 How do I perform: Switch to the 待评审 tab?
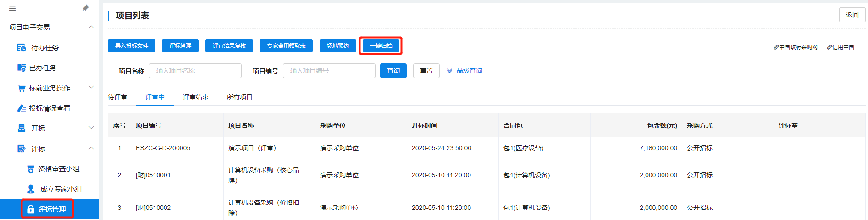point(117,97)
